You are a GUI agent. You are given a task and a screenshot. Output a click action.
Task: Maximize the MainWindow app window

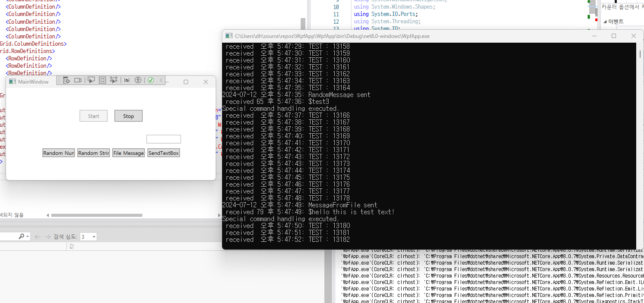pos(186,82)
